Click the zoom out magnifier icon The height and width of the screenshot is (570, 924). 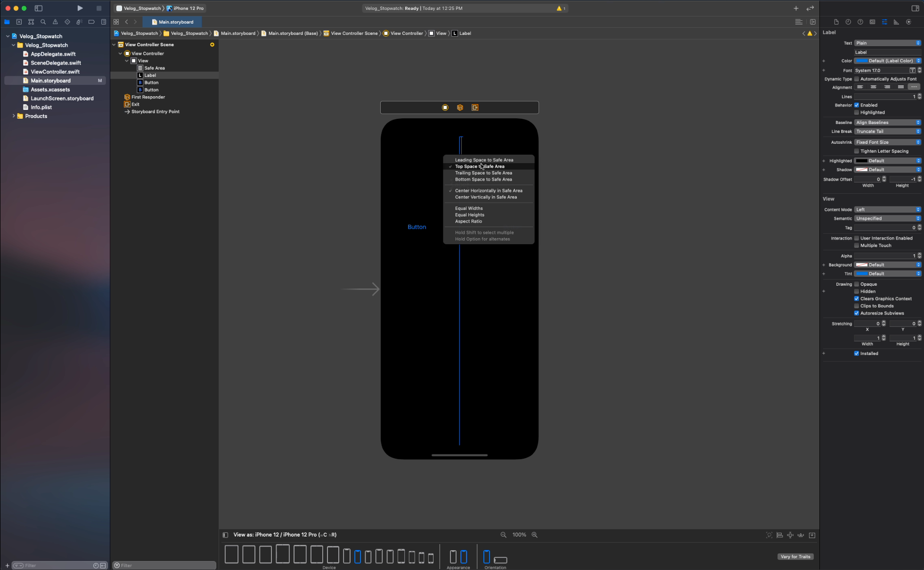[503, 535]
